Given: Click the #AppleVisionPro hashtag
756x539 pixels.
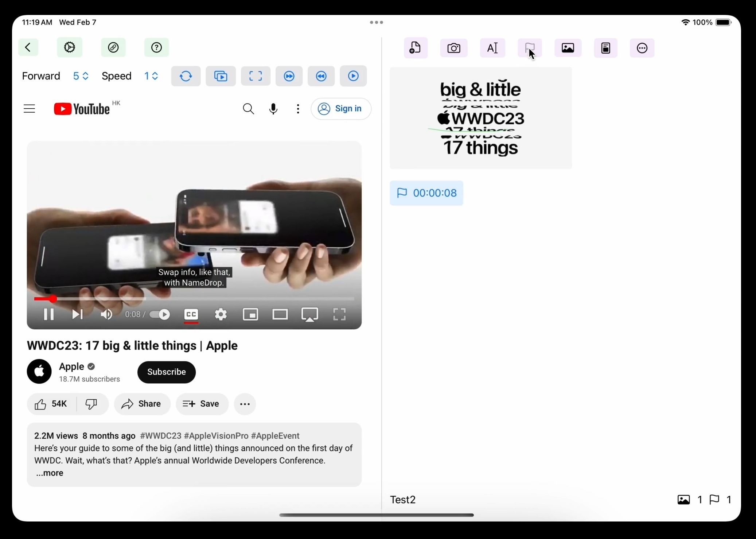Looking at the screenshot, I should pyautogui.click(x=216, y=436).
